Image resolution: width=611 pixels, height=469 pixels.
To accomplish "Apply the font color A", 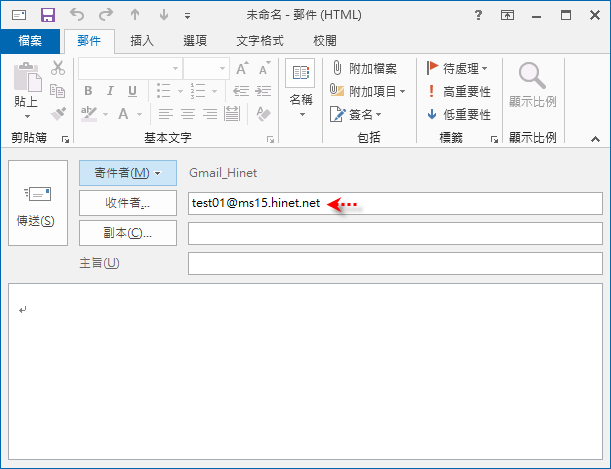I will pyautogui.click(x=124, y=114).
